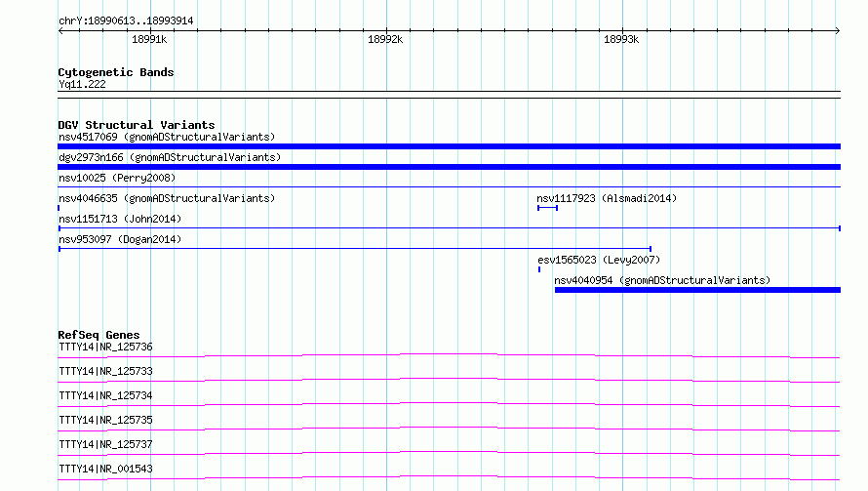Open transcript TTTY14|NR_125733
The image size is (868, 491).
pos(105,371)
